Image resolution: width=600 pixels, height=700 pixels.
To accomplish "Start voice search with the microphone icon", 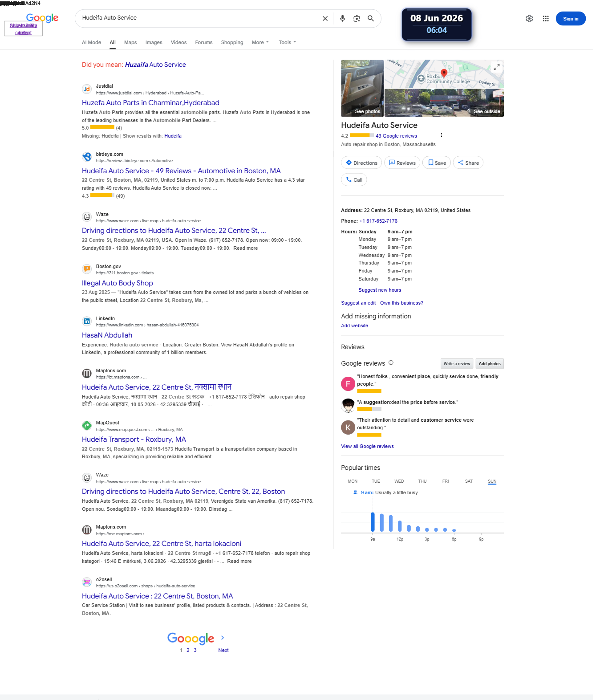I will (342, 19).
